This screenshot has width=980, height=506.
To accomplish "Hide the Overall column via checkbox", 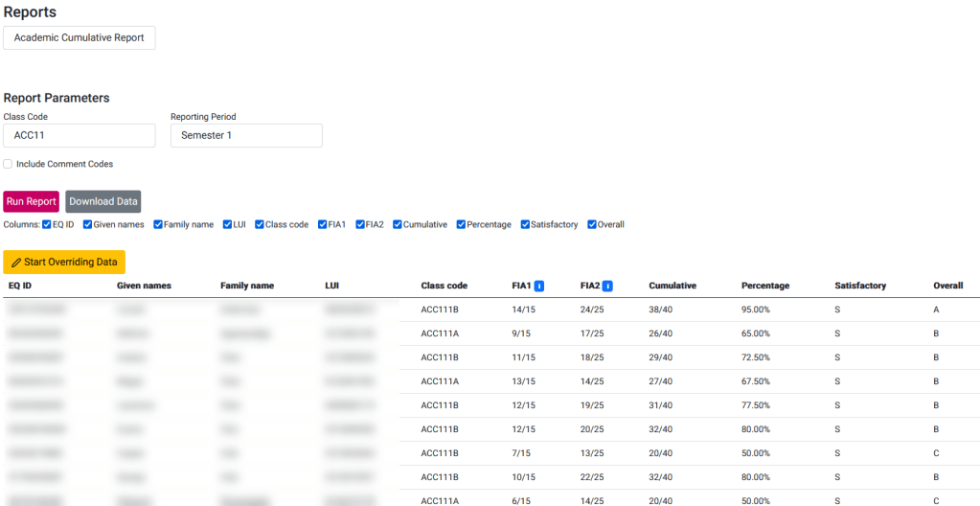I will click(592, 224).
